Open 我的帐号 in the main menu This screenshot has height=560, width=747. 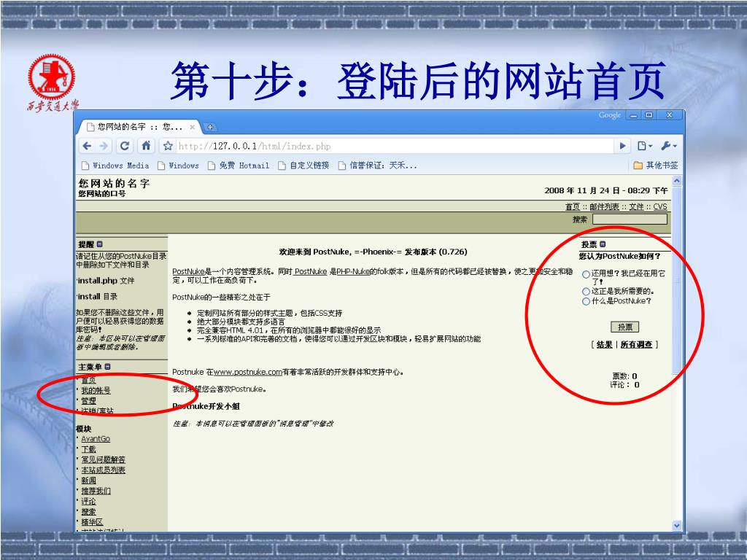tap(96, 391)
